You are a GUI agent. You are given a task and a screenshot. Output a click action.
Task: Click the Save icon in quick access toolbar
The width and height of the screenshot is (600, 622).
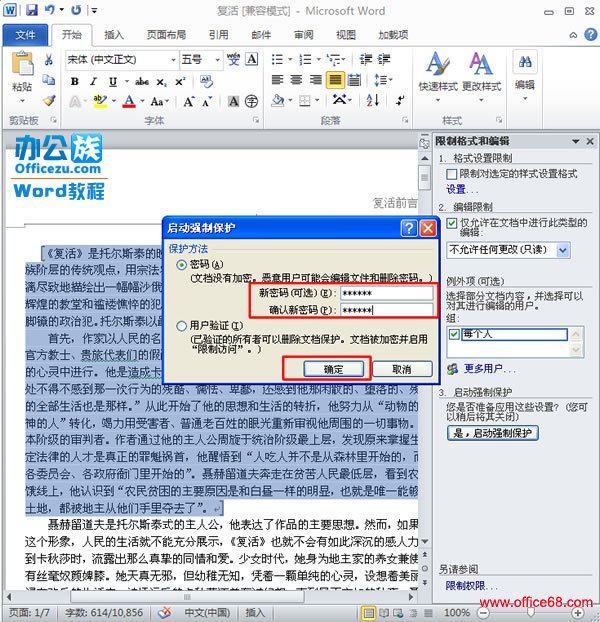[x=32, y=10]
